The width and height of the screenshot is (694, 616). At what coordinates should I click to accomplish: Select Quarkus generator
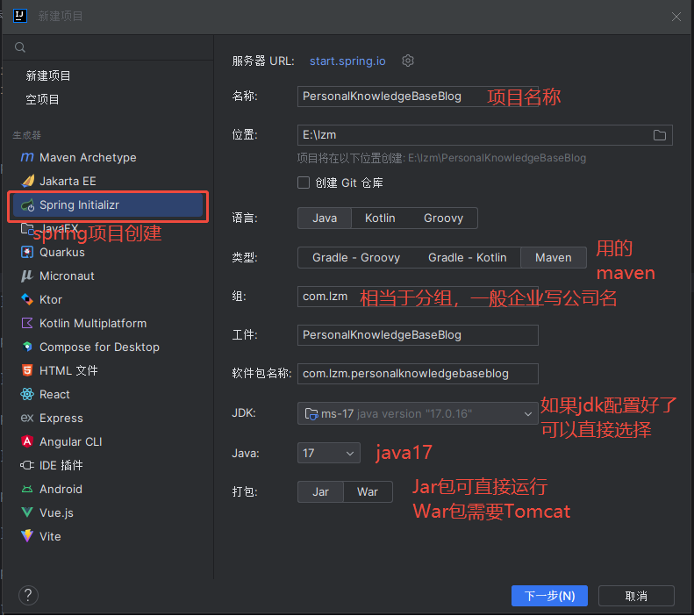pyautogui.click(x=108, y=252)
